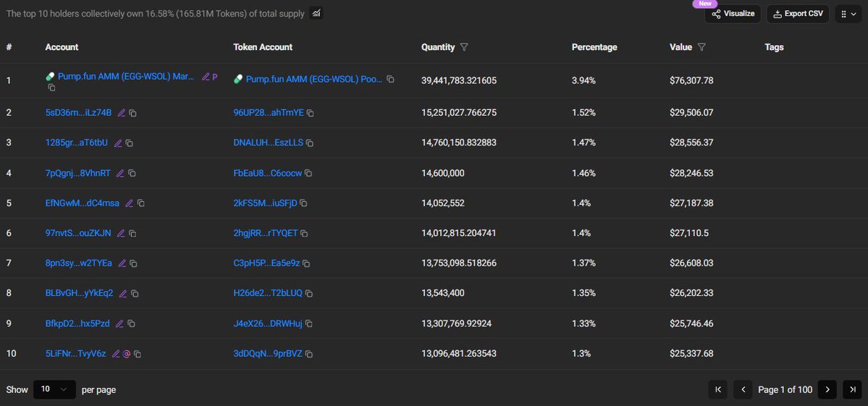Edit label for account 97nvtS...ouZKJN
Screen dimensions: 868x406
pyautogui.click(x=121, y=234)
